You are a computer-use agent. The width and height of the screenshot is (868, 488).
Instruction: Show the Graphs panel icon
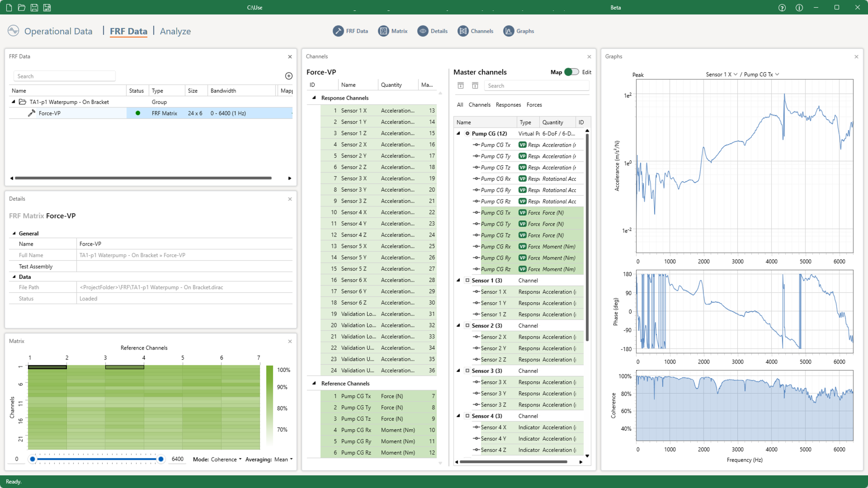[509, 31]
